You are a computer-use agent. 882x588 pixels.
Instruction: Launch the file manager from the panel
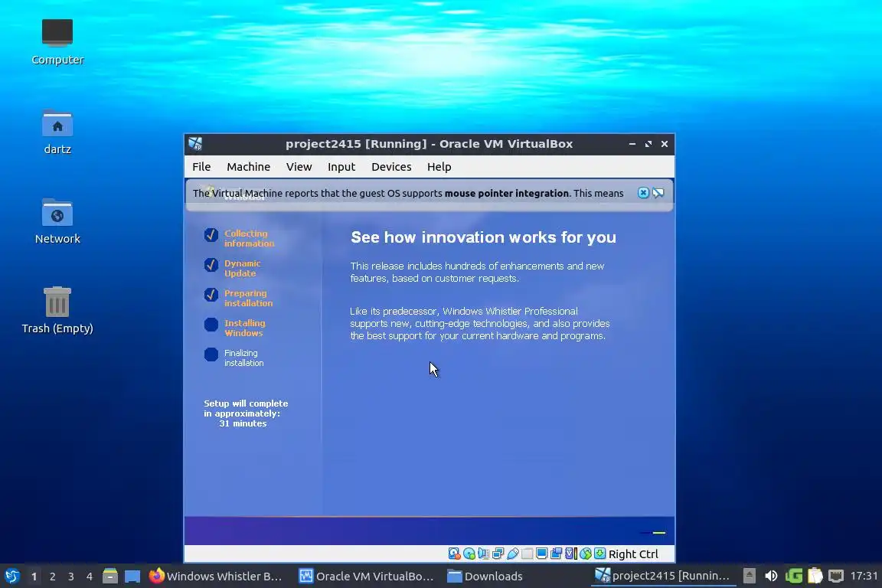click(110, 577)
